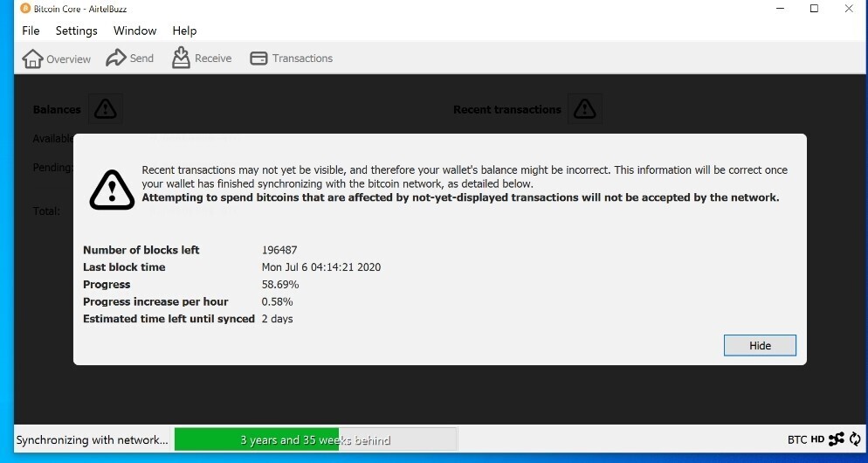Screen dimensions: 868x463
Task: Click the 'Last block time' label
Action: pos(124,267)
